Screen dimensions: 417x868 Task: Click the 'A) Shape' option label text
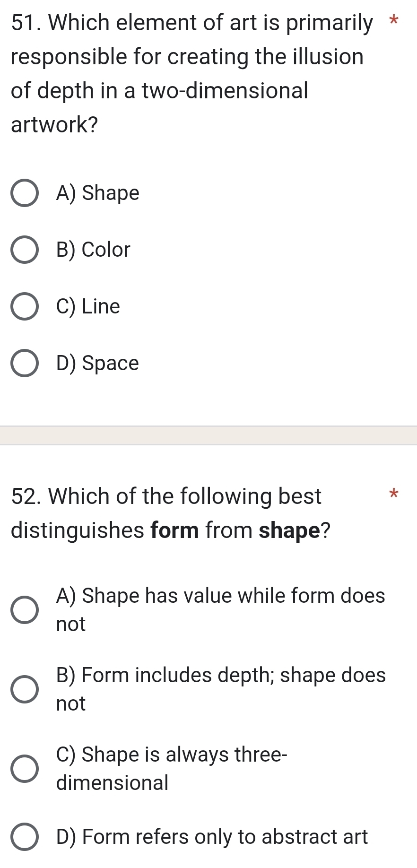pos(97,193)
